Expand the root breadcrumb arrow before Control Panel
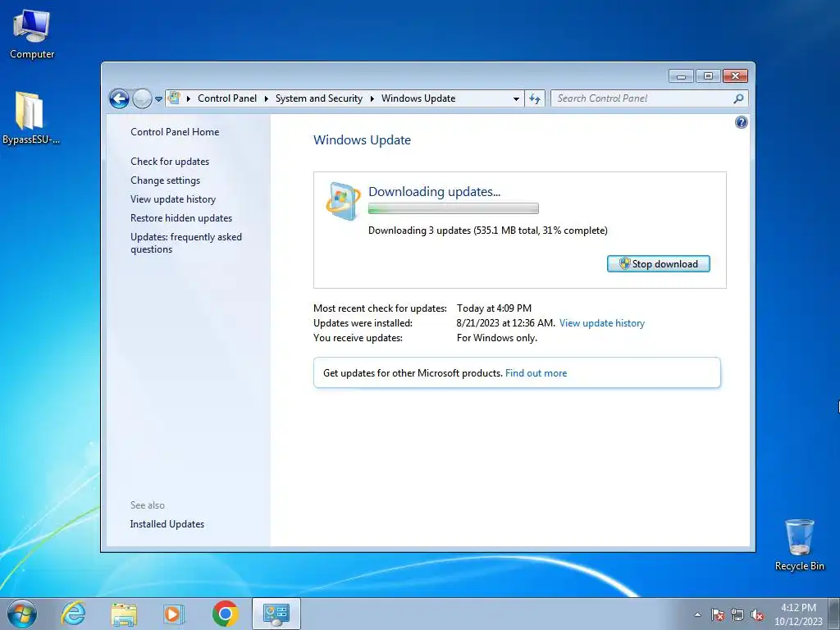This screenshot has width=840, height=630. [x=189, y=98]
